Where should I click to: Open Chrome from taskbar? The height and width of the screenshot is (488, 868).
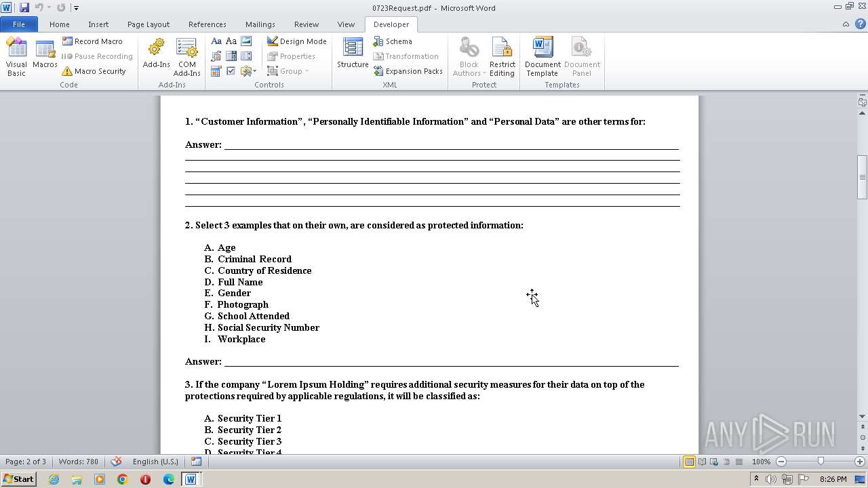[123, 479]
